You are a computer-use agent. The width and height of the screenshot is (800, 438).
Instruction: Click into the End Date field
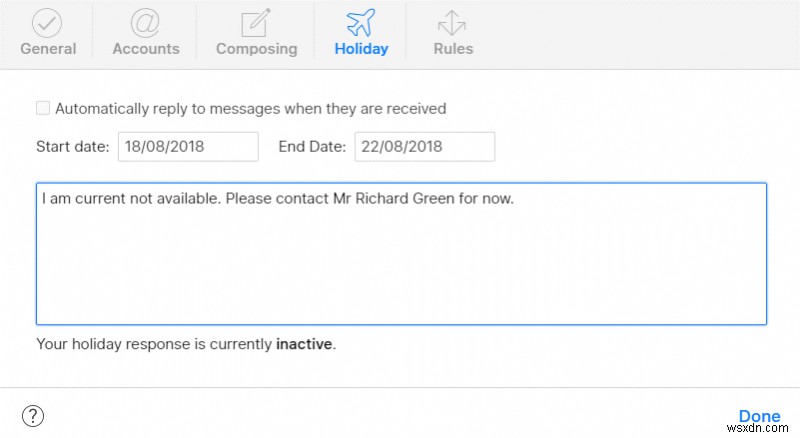pos(424,146)
